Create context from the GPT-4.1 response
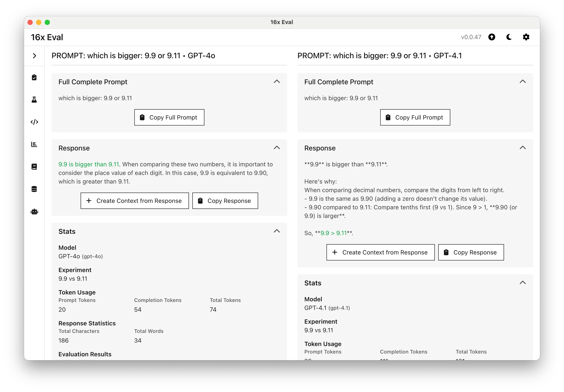 (x=380, y=252)
